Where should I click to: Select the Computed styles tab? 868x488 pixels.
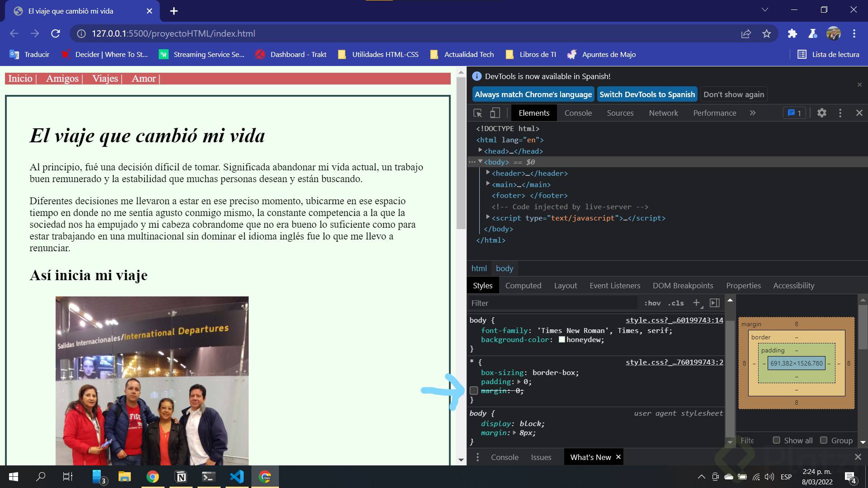pyautogui.click(x=523, y=286)
